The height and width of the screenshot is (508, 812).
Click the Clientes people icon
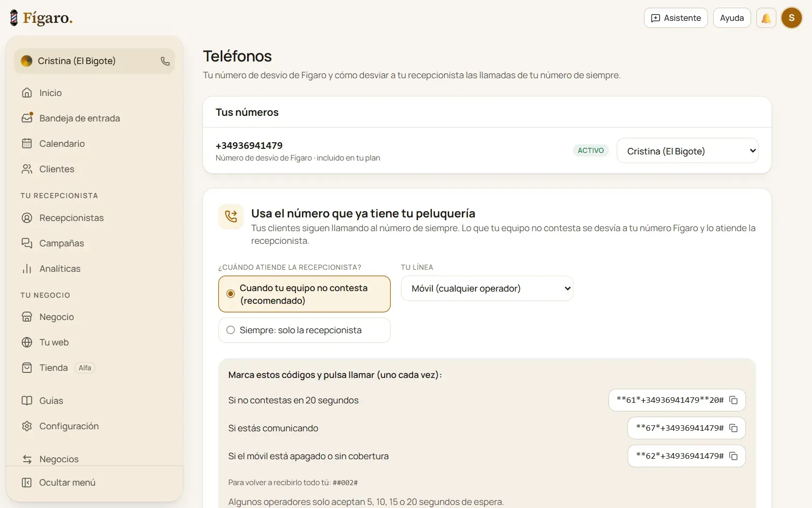point(27,169)
